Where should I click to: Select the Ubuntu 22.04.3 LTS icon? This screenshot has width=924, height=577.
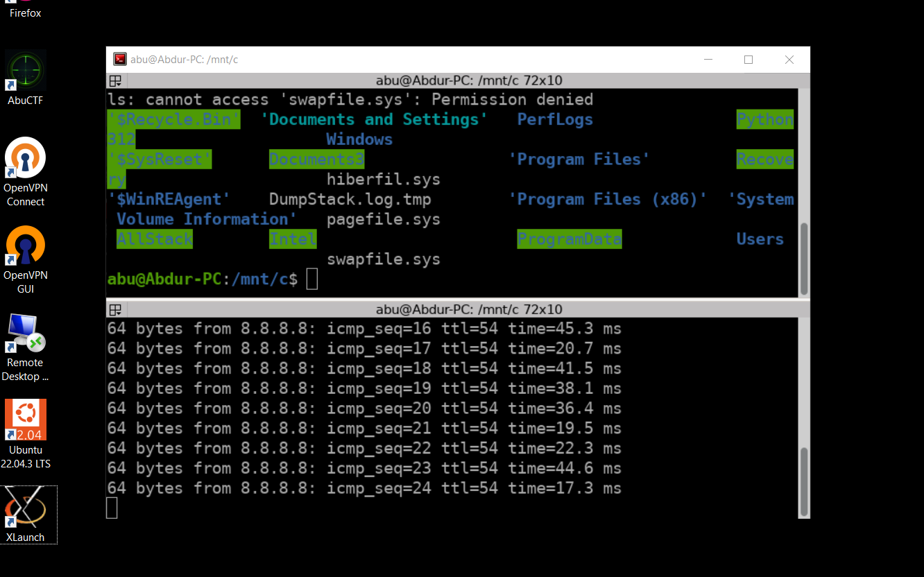pyautogui.click(x=26, y=420)
